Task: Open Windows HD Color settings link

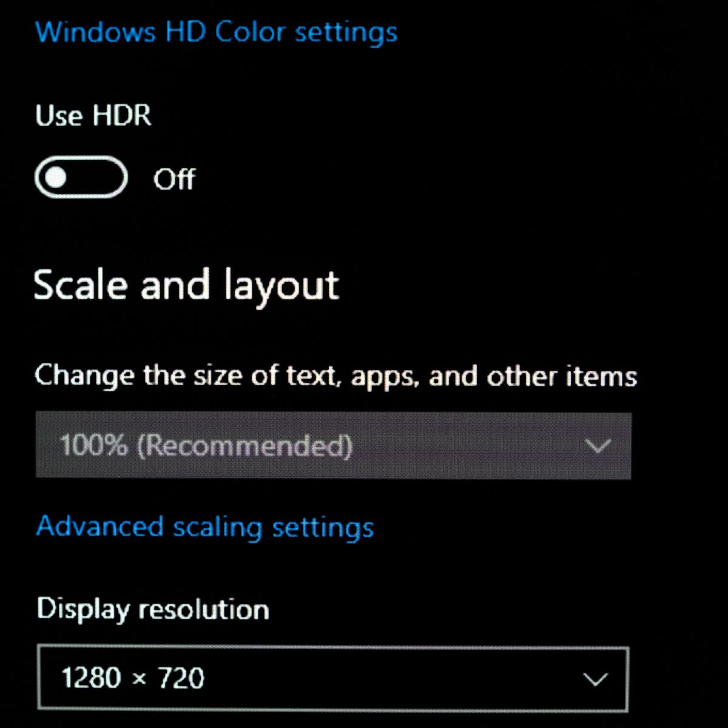Action: pyautogui.click(x=217, y=32)
